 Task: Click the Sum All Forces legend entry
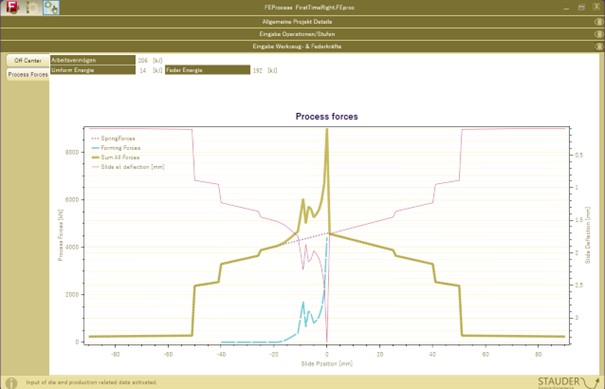pos(115,157)
